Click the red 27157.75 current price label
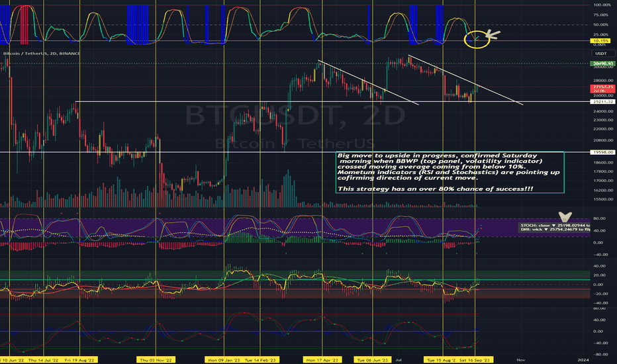This screenshot has height=364, width=617. point(602,89)
